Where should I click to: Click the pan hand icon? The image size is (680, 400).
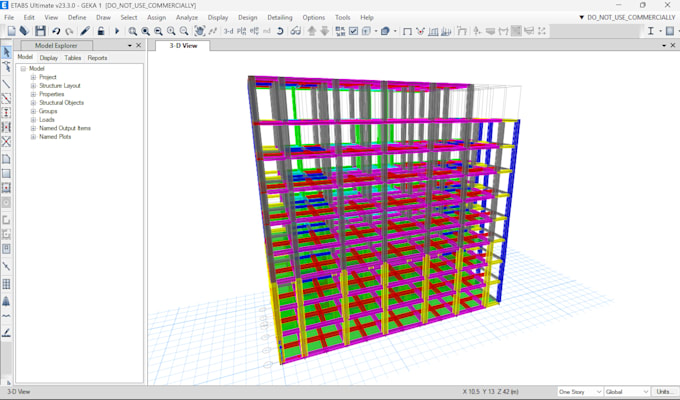[x=199, y=31]
